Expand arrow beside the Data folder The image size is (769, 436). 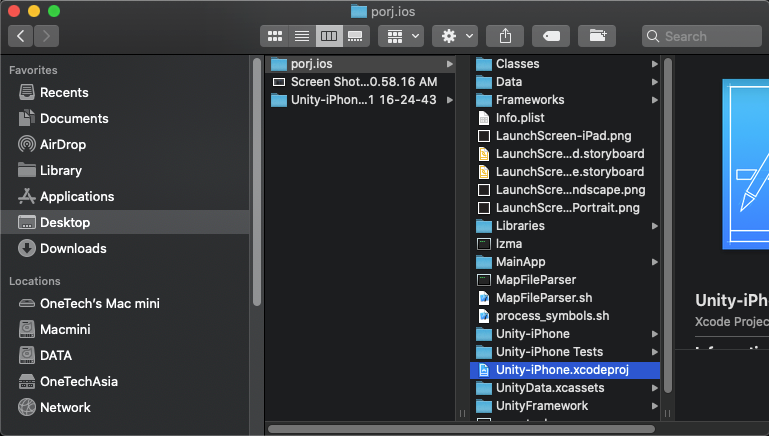click(x=654, y=81)
